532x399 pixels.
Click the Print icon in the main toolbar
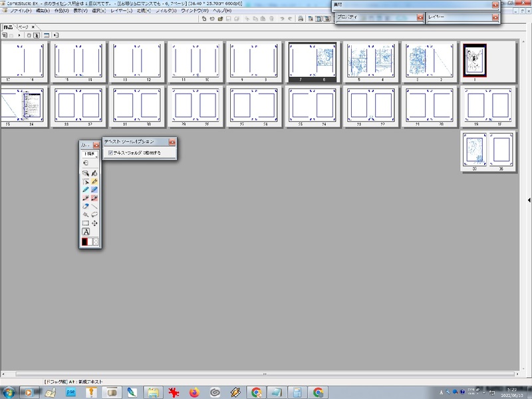click(x=301, y=19)
